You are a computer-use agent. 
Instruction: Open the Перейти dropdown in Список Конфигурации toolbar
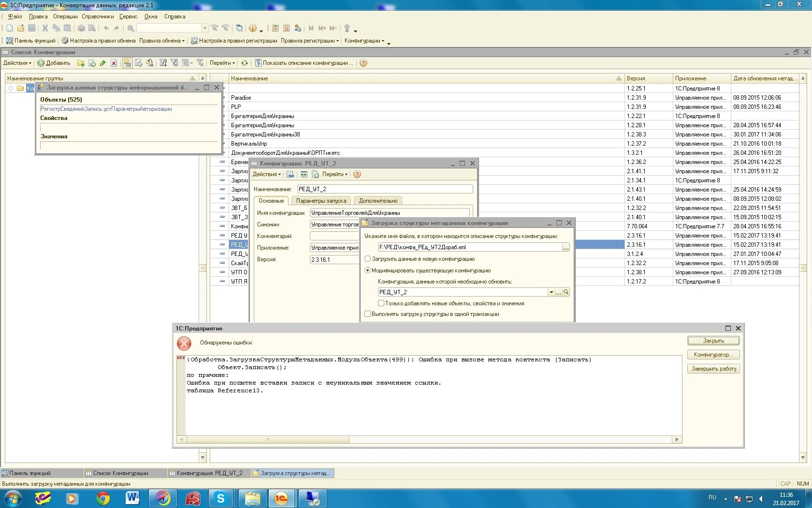click(222, 63)
